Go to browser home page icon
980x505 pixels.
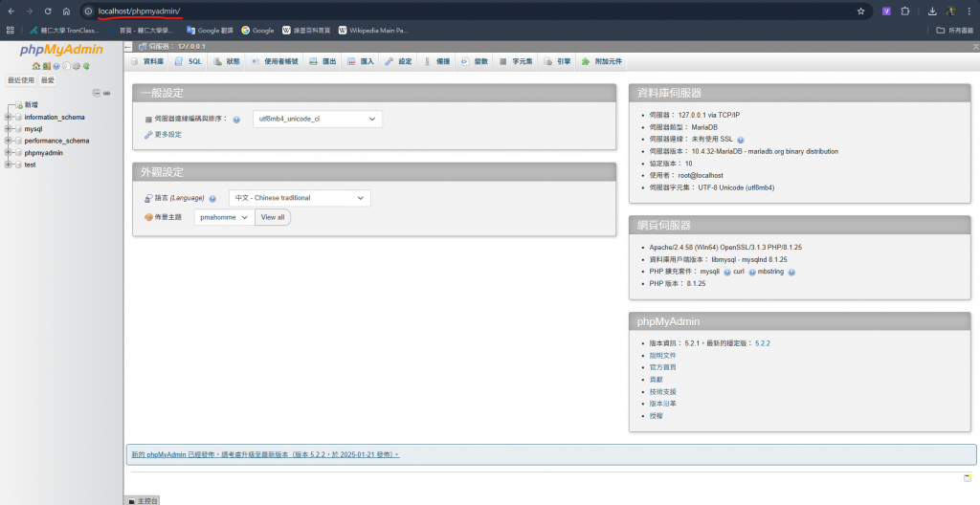66,11
